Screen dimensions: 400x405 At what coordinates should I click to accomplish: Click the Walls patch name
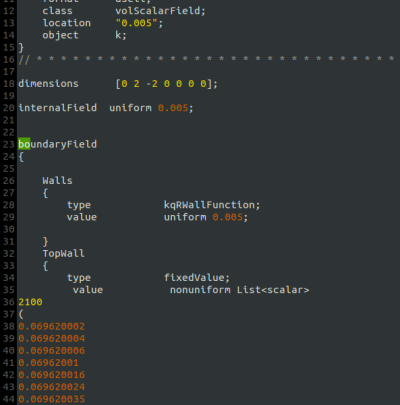[x=57, y=181]
